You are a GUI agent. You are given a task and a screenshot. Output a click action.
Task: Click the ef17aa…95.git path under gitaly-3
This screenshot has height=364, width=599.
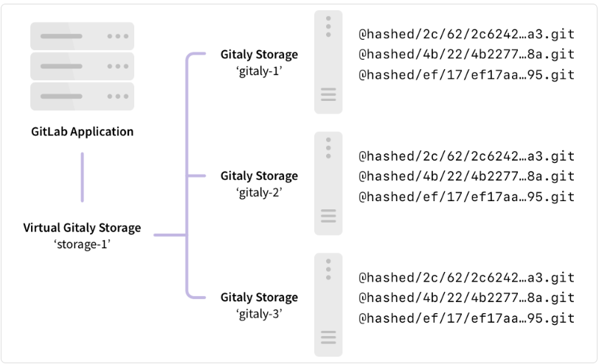coord(465,318)
